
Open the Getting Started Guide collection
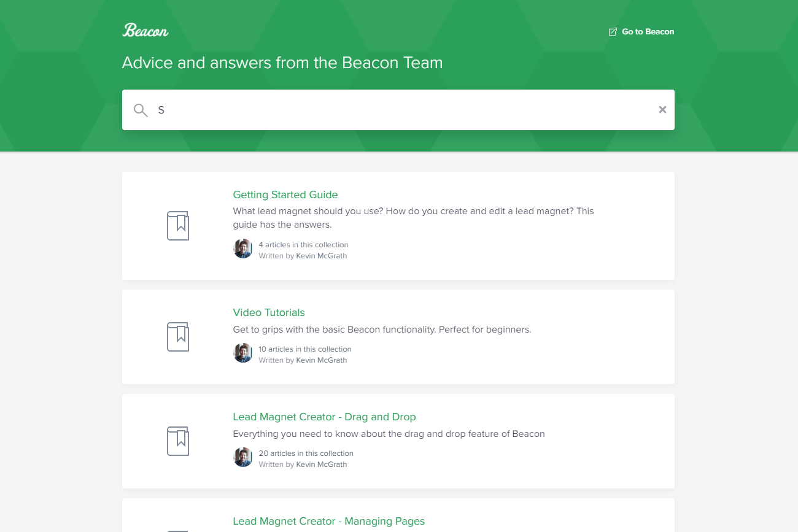[285, 195]
